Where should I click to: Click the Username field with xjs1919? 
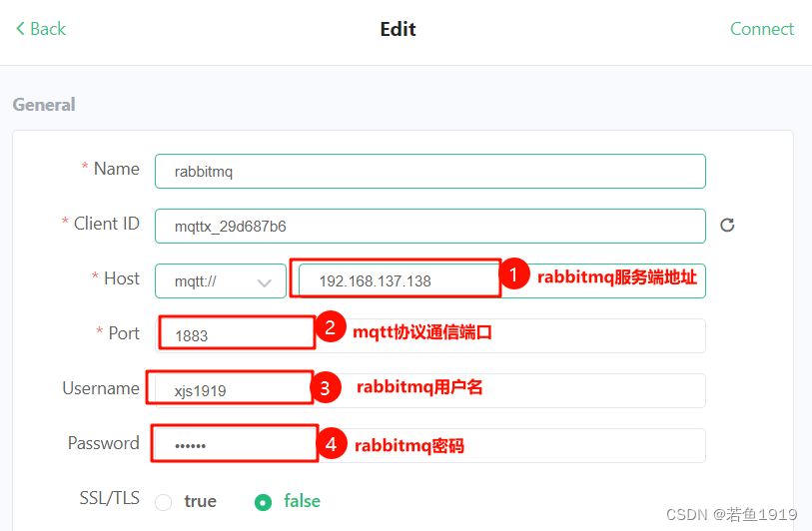[x=429, y=390]
